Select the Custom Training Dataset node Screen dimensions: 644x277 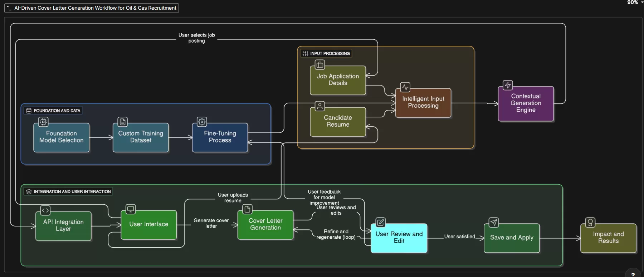[x=141, y=137]
